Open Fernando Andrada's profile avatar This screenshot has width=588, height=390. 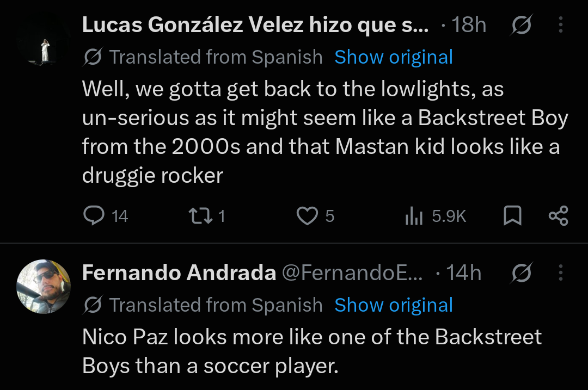(x=44, y=287)
